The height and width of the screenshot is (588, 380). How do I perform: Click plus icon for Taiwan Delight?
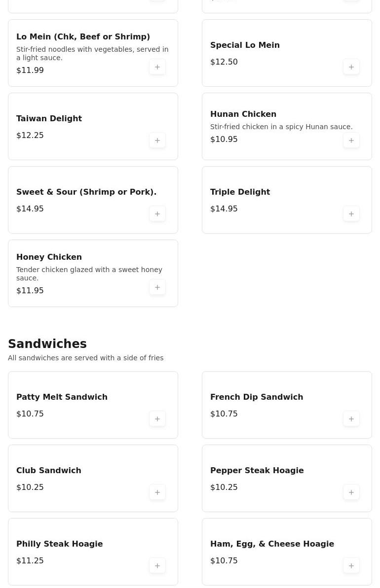pyautogui.click(x=157, y=140)
